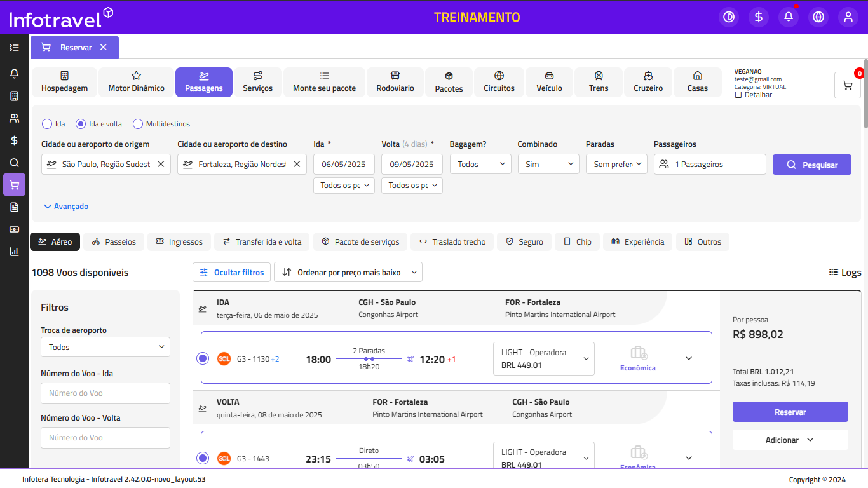Click the Número do Voo - Ida field
868x488 pixels.
click(x=105, y=393)
